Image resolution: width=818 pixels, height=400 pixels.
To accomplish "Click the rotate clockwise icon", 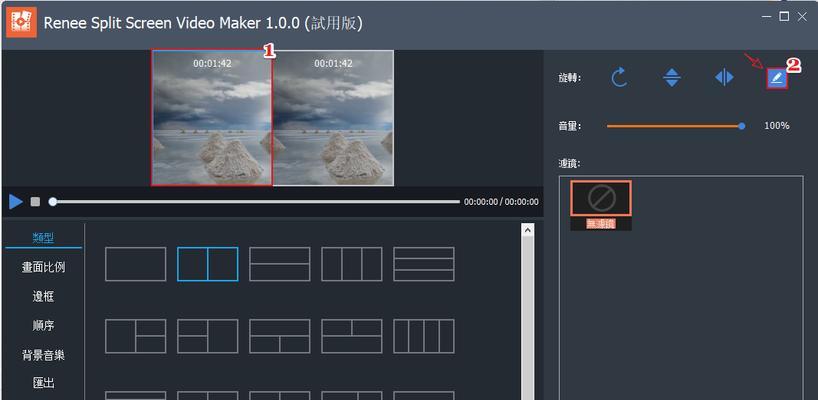I will pos(619,78).
